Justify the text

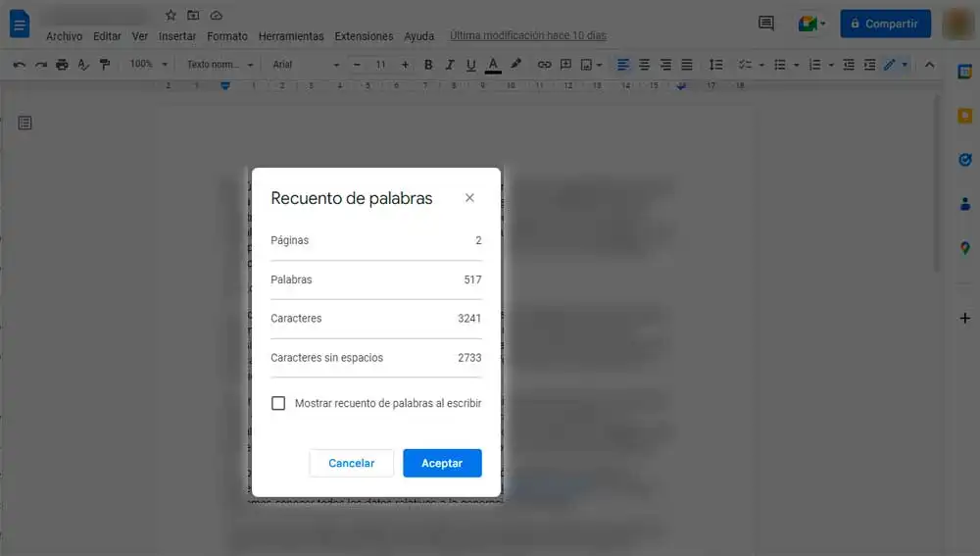[x=687, y=65]
